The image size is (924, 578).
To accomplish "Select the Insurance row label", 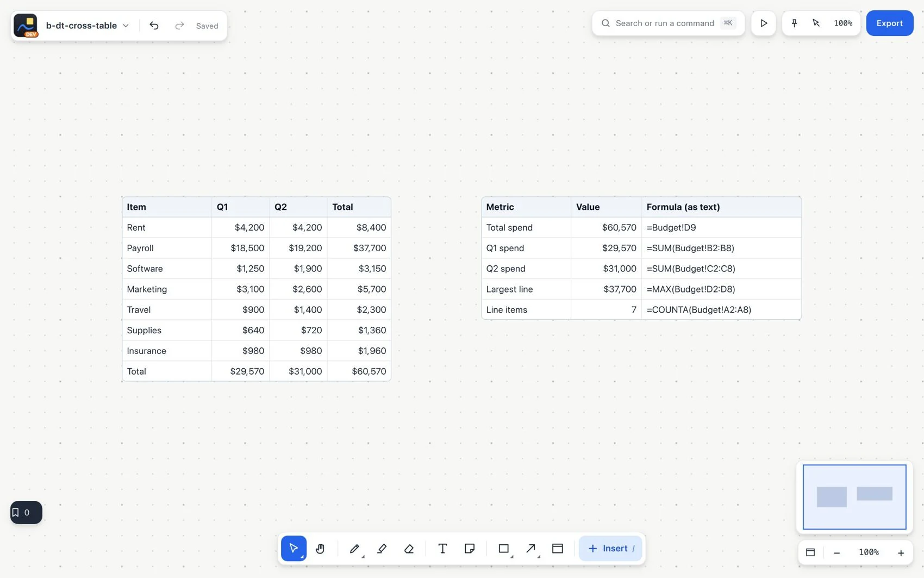I will 146,351.
